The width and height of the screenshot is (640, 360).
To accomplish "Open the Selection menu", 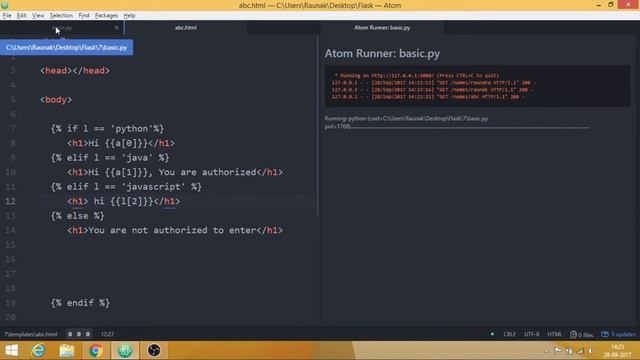I will [61, 16].
